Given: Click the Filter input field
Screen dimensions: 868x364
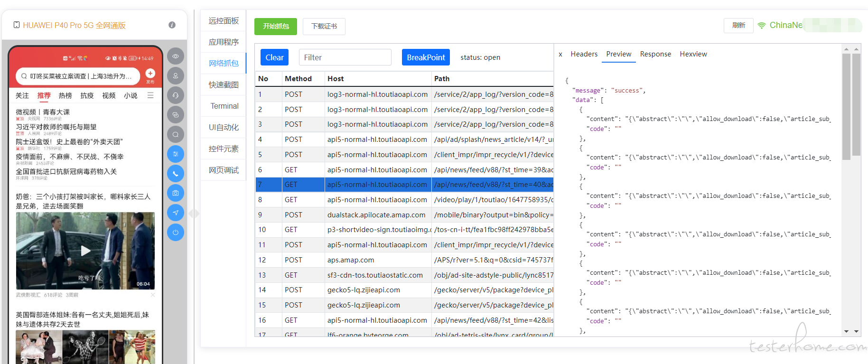Looking at the screenshot, I should (345, 57).
